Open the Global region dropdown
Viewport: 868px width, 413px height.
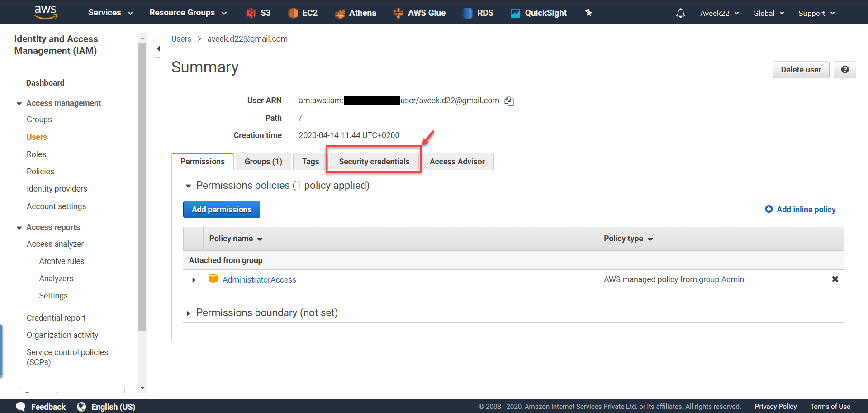pos(768,13)
